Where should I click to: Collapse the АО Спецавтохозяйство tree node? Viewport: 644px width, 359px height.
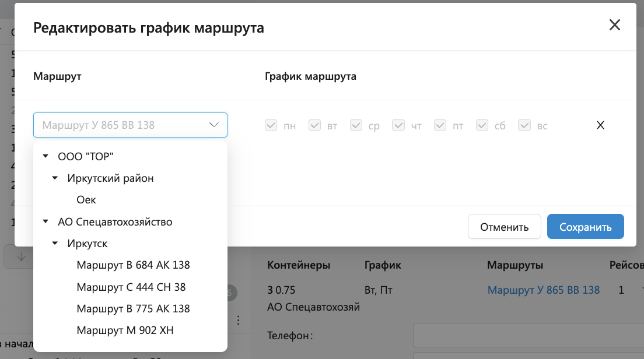[x=45, y=222]
